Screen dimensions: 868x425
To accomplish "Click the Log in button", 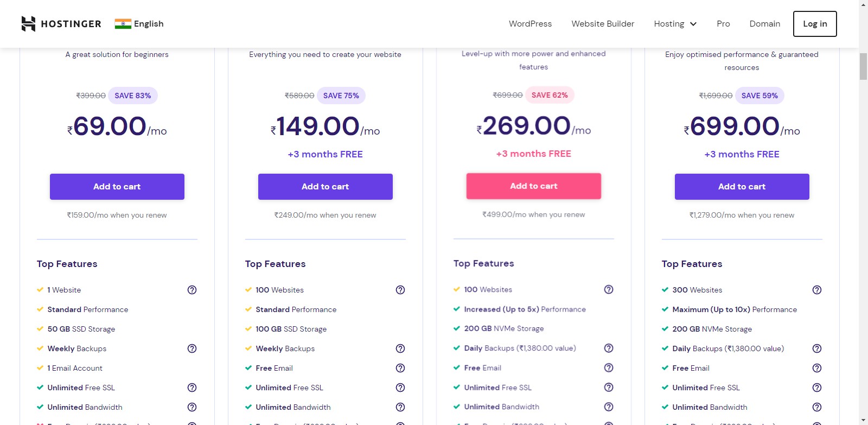I will 815,24.
